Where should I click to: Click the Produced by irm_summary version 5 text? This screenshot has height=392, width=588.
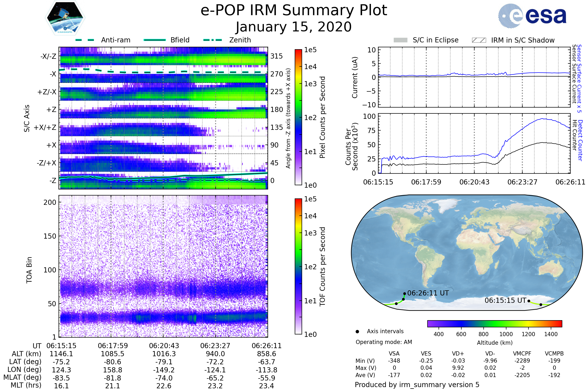[417, 385]
